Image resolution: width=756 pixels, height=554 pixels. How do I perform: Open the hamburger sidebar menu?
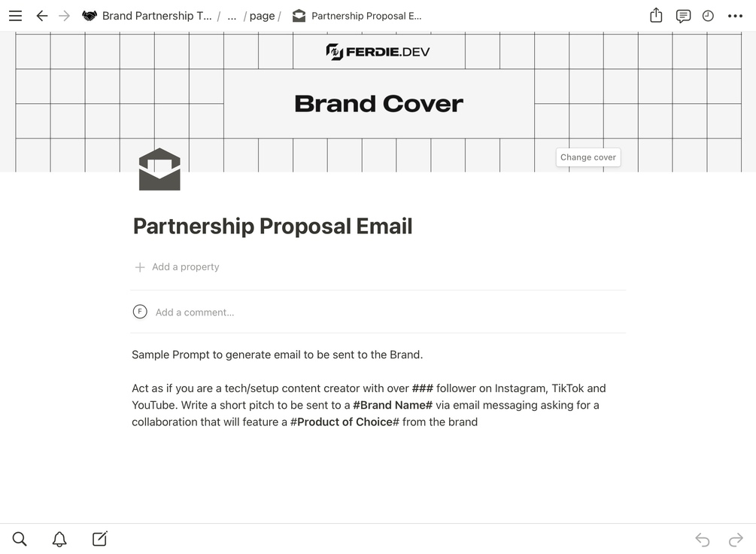click(x=15, y=16)
